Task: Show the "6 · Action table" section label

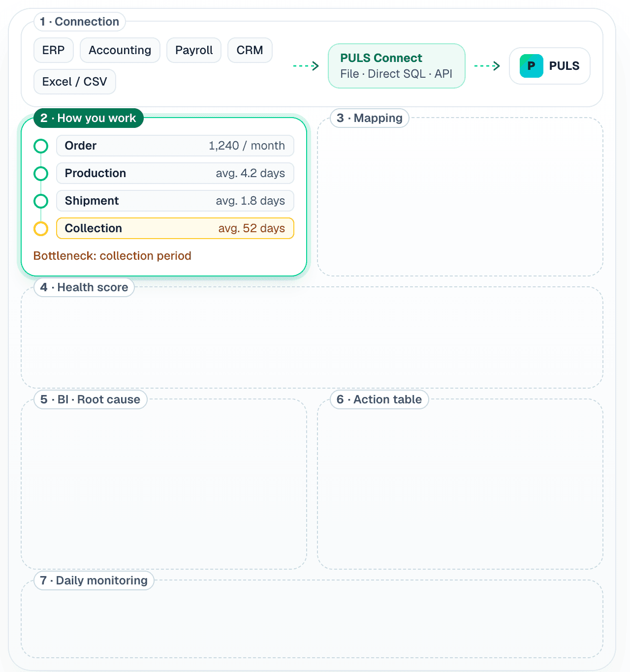Action: (x=379, y=399)
